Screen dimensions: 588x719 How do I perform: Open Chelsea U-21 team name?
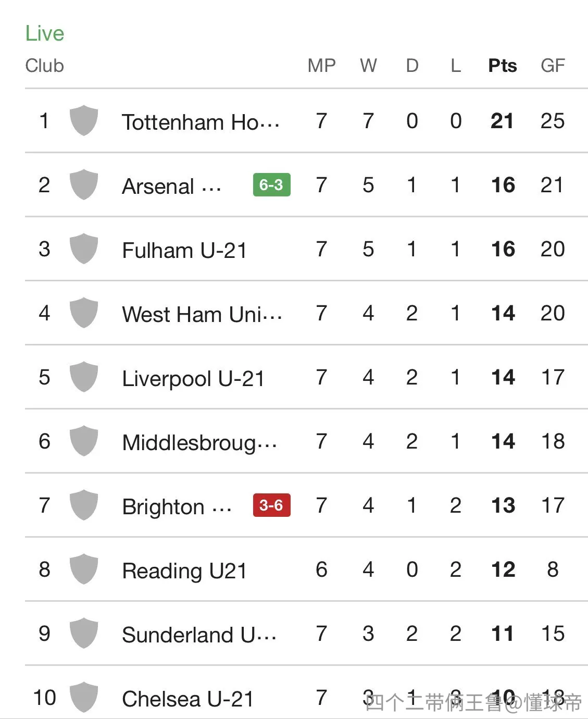(187, 699)
